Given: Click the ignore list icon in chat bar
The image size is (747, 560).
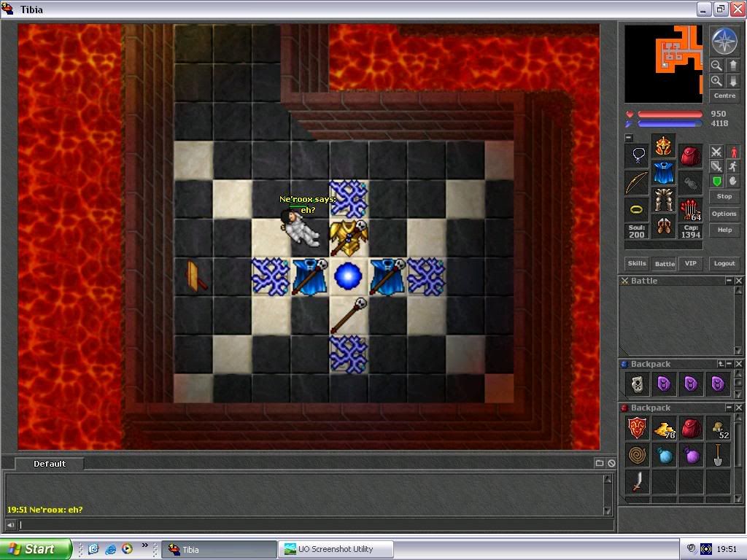Looking at the screenshot, I should 612,463.
